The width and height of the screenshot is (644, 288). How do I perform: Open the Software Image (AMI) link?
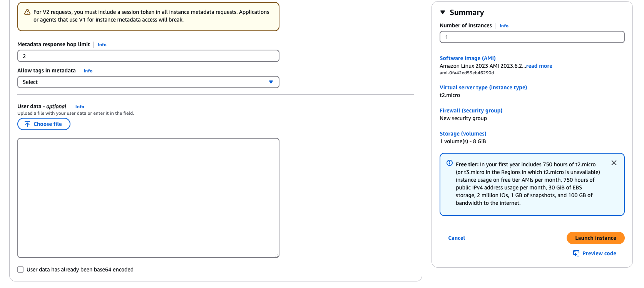point(468,58)
